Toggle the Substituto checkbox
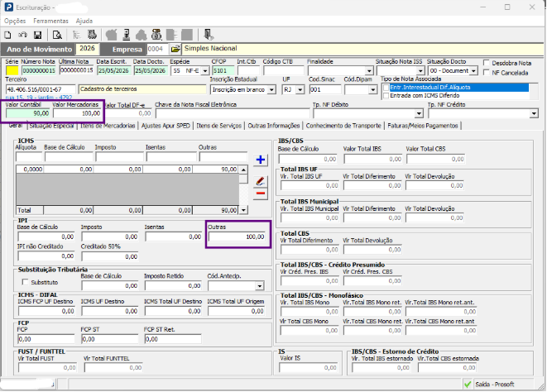547x392 pixels. pyautogui.click(x=25, y=282)
